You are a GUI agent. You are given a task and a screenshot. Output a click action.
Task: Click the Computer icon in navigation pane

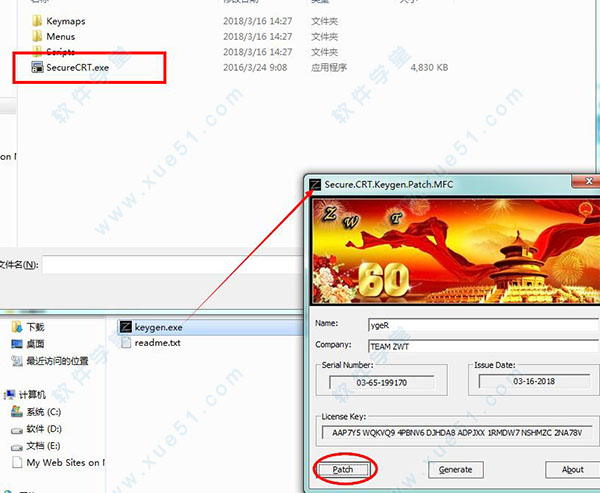tap(10, 394)
